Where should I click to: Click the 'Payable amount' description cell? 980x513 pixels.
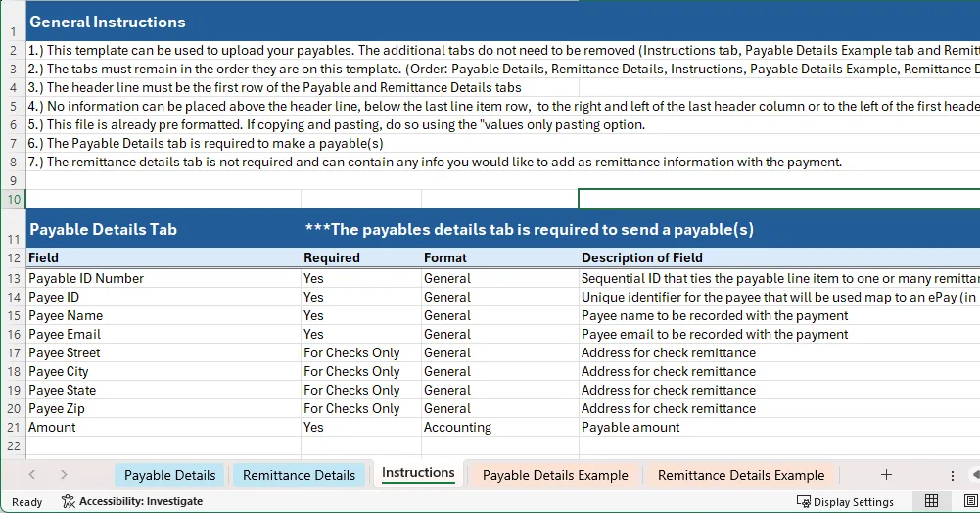tap(779, 427)
